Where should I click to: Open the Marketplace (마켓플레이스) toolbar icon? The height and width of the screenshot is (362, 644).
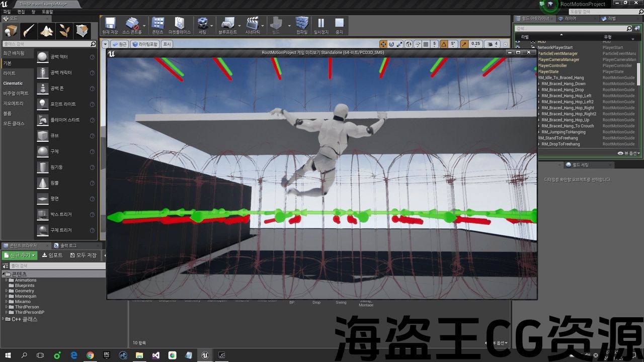tap(180, 24)
